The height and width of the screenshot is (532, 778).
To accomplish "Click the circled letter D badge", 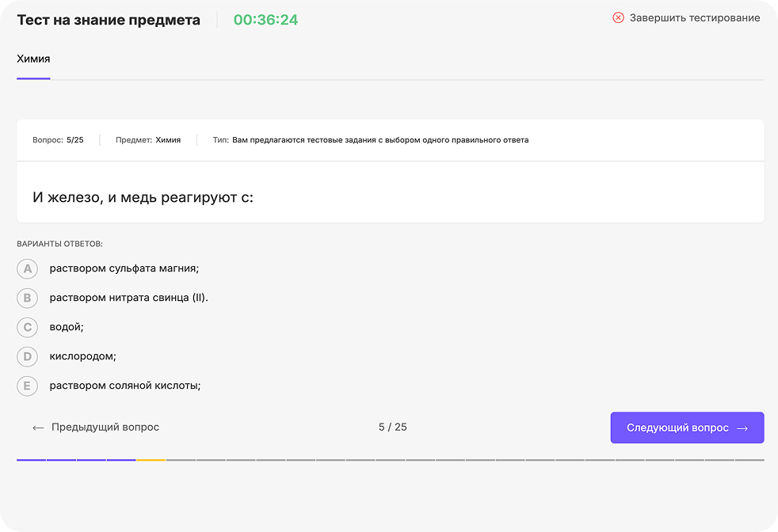I will (x=27, y=356).
